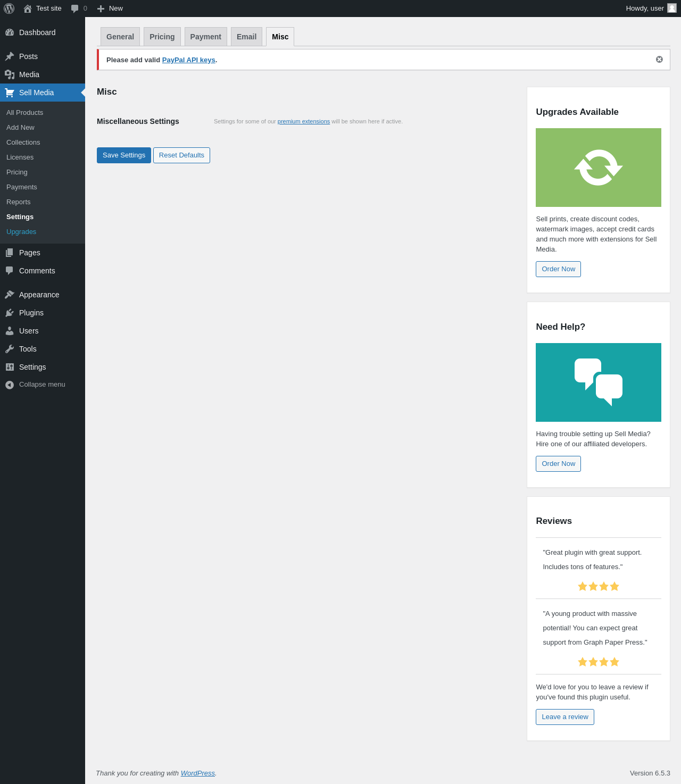Open Add New under Sell Media
The image size is (681, 784).
(43, 128)
